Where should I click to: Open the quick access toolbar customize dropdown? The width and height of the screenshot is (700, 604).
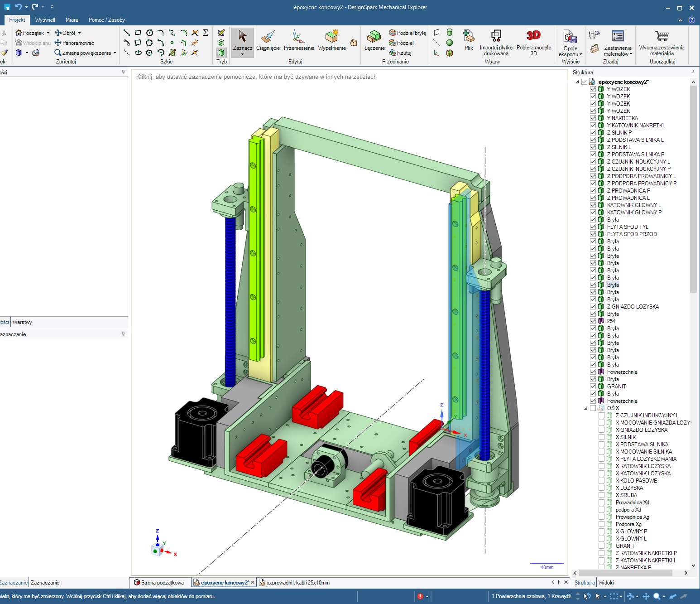pyautogui.click(x=52, y=7)
